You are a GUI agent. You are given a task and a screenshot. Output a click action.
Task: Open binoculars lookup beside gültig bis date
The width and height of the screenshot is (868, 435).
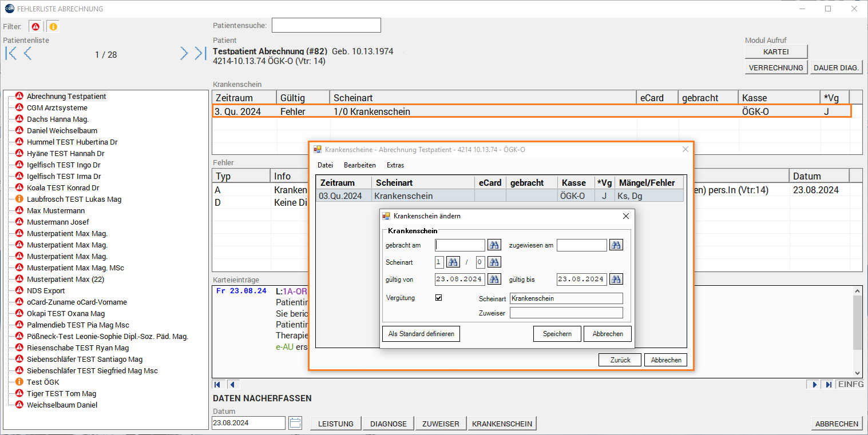click(616, 280)
